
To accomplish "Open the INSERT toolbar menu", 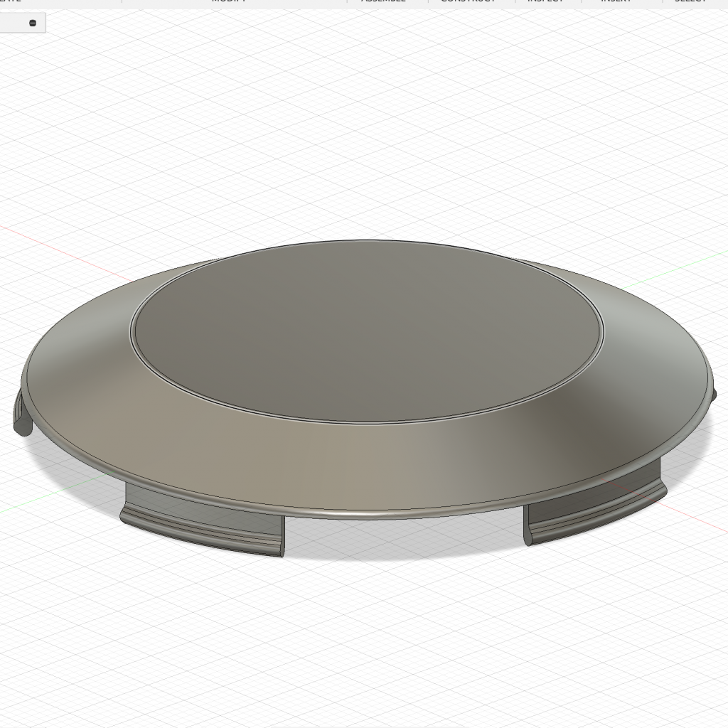I will click(616, 1).
